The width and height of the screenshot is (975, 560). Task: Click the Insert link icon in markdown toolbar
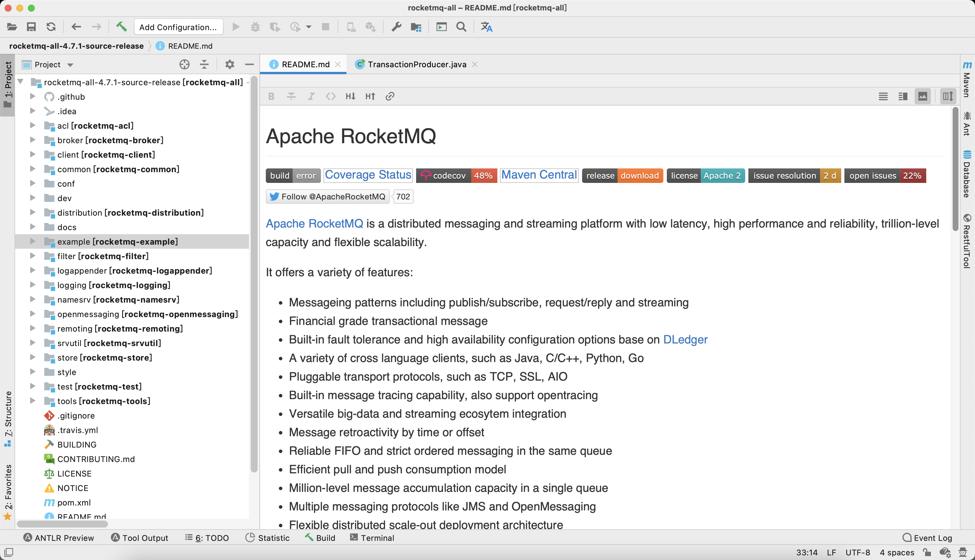389,96
